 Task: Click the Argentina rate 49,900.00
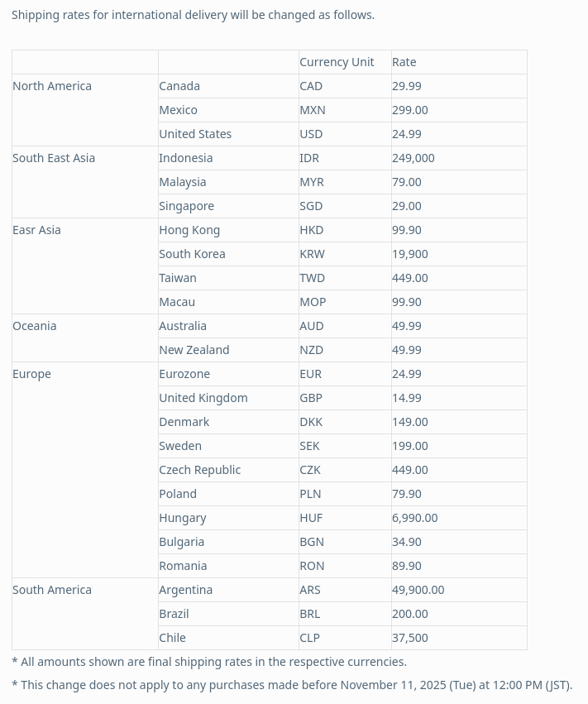click(418, 590)
